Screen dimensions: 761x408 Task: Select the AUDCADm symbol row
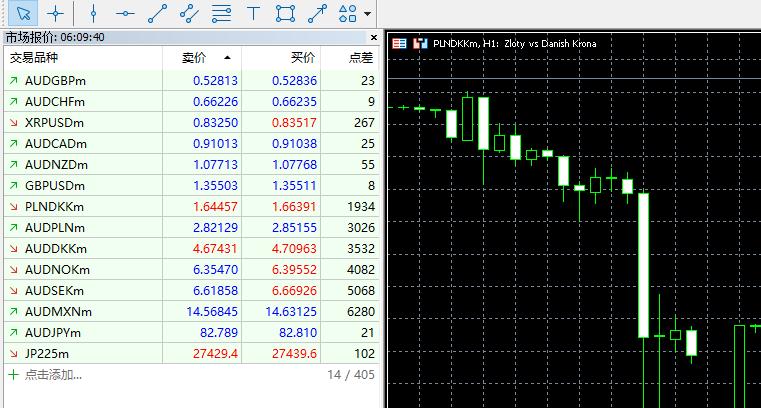[x=192, y=144]
